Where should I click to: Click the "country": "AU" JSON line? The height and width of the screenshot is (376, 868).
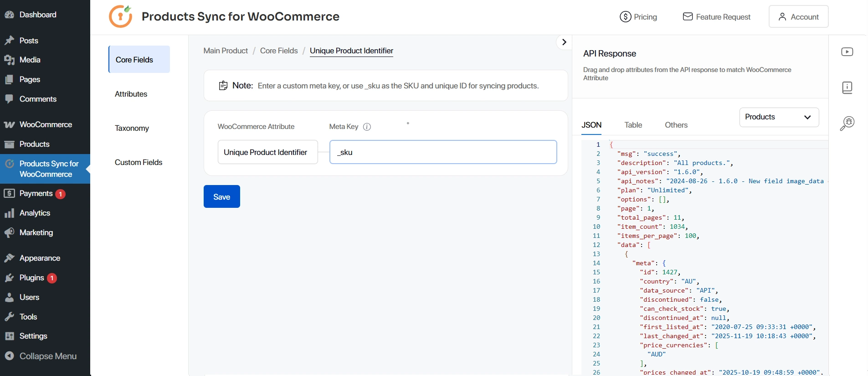click(x=669, y=281)
